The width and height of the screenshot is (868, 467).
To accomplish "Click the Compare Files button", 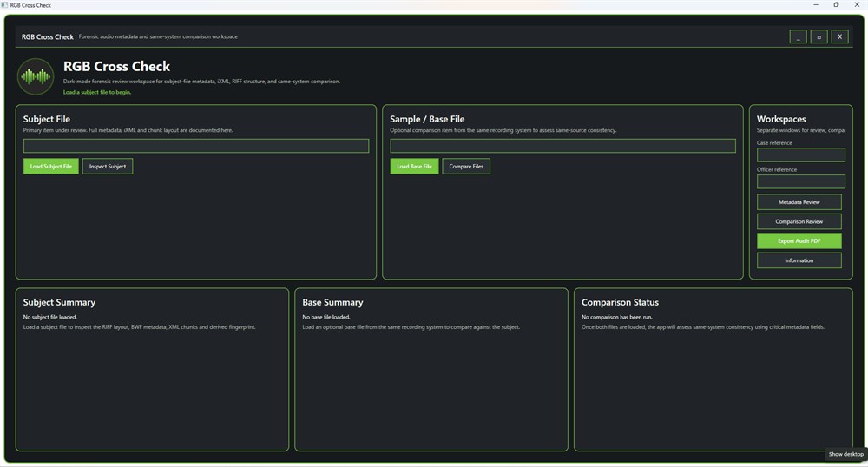I will 466,166.
